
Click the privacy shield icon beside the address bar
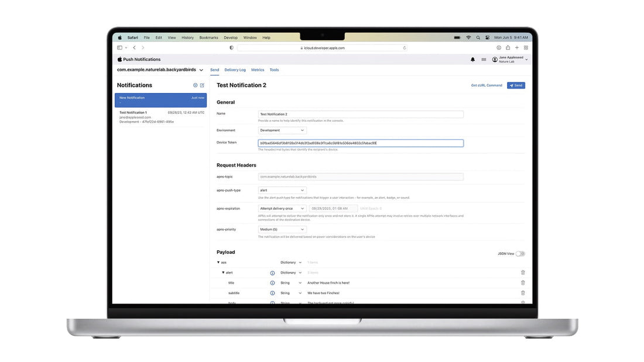pyautogui.click(x=231, y=47)
